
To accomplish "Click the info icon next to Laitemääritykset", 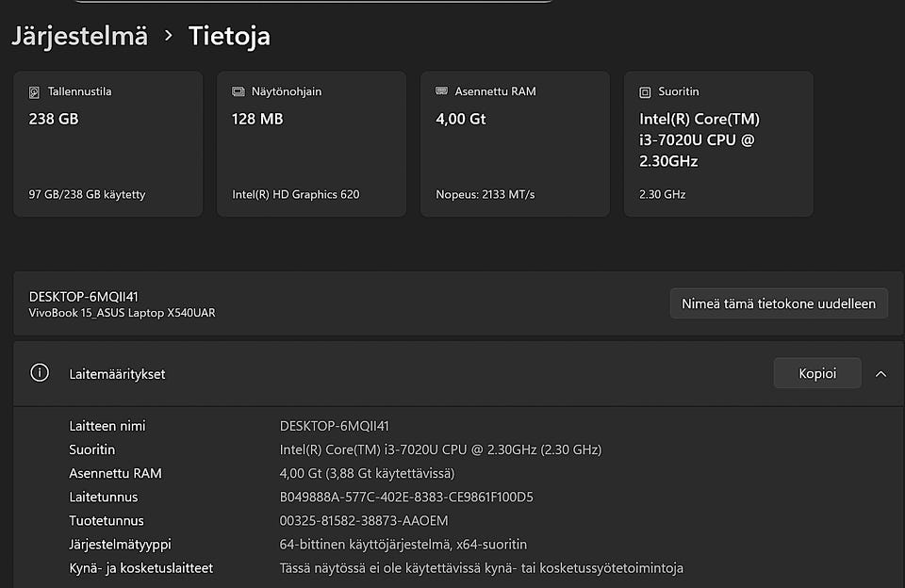I will pyautogui.click(x=40, y=373).
